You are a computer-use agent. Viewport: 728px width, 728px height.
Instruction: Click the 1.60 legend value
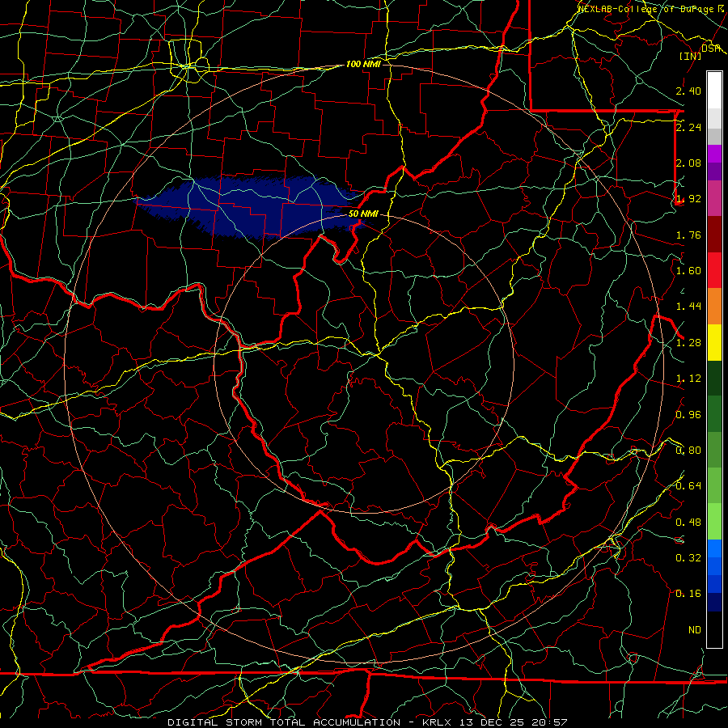pyautogui.click(x=688, y=271)
